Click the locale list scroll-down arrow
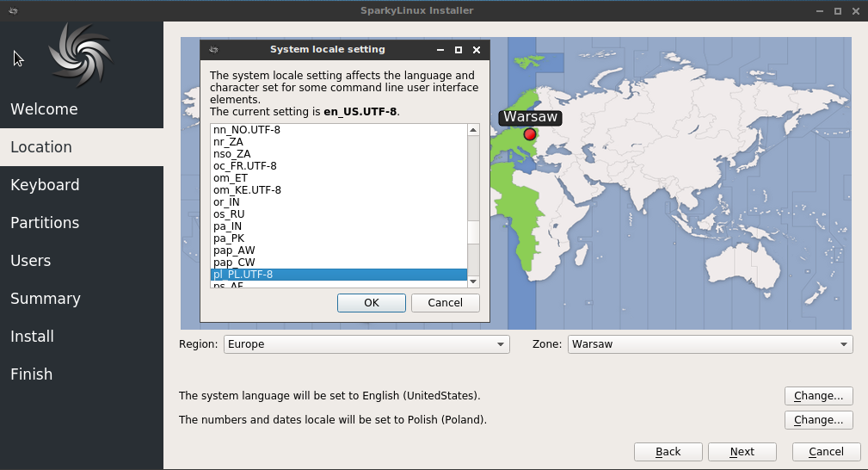The image size is (868, 470). point(473,281)
